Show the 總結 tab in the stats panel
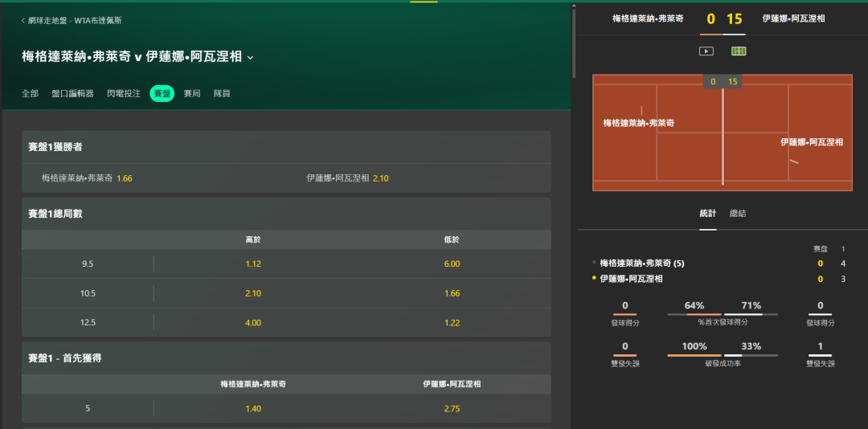 click(738, 213)
